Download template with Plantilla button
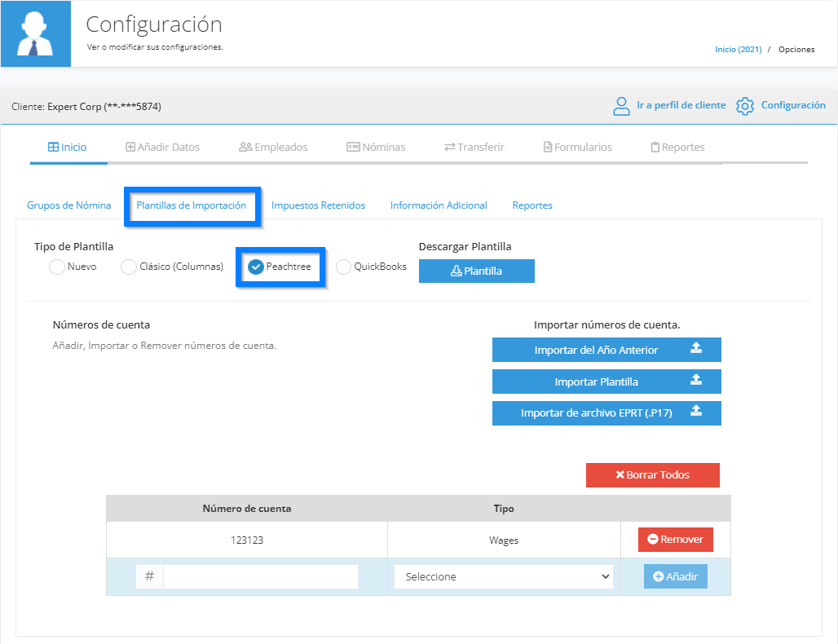Image resolution: width=838 pixels, height=644 pixels. [477, 271]
